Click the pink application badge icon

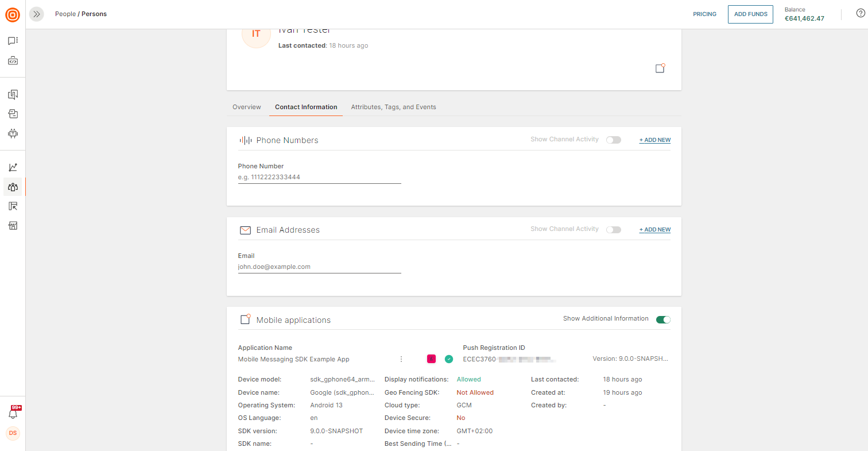click(x=431, y=359)
